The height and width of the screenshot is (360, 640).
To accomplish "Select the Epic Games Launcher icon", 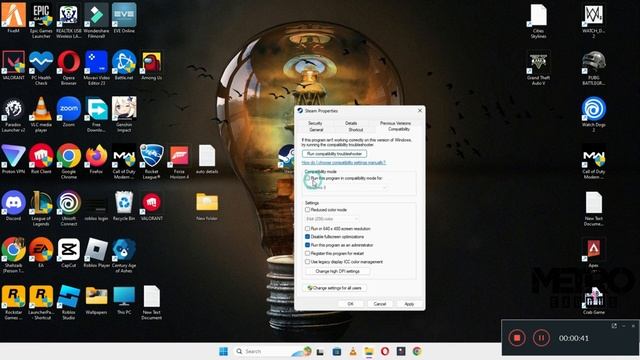I will tap(41, 20).
